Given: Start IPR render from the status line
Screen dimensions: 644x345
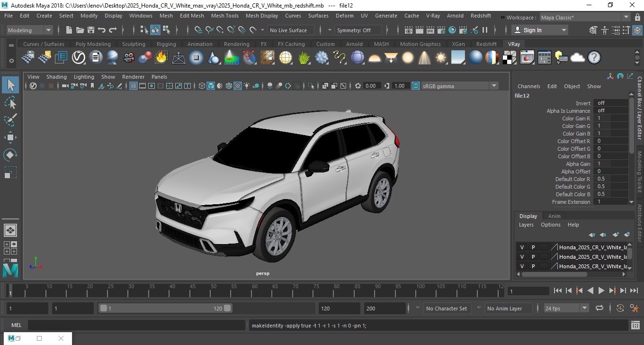Looking at the screenshot, I should [x=430, y=30].
